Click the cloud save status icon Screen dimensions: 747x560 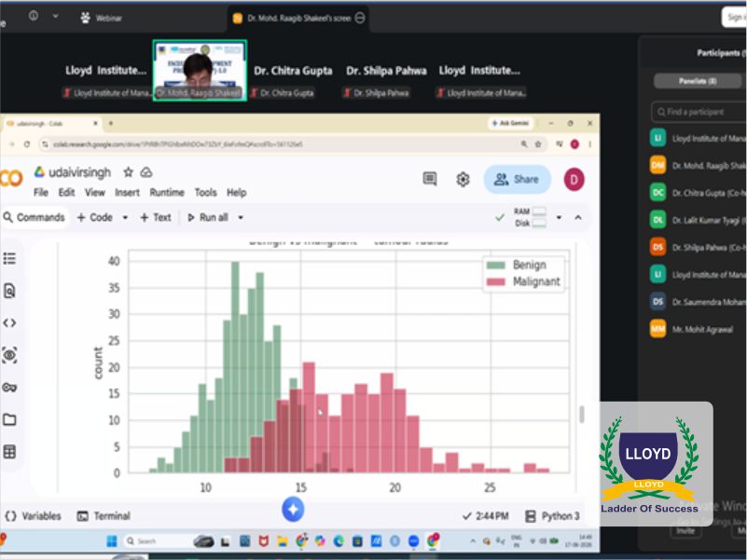pyautogui.click(x=146, y=172)
